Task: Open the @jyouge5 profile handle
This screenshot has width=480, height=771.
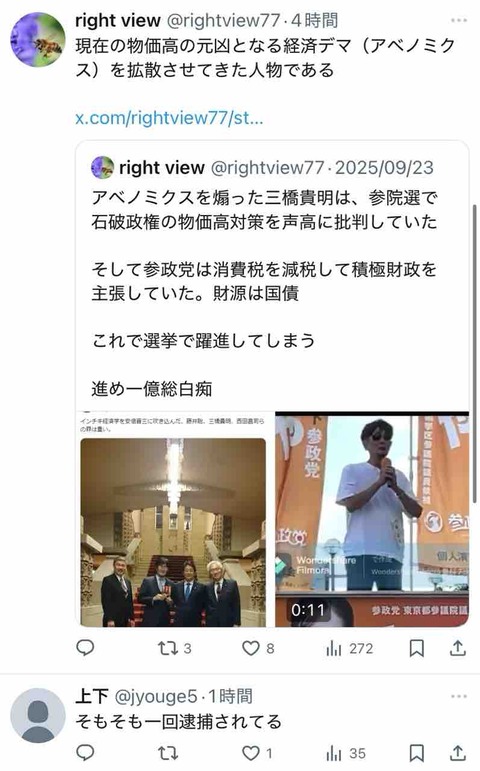Action: tap(155, 696)
